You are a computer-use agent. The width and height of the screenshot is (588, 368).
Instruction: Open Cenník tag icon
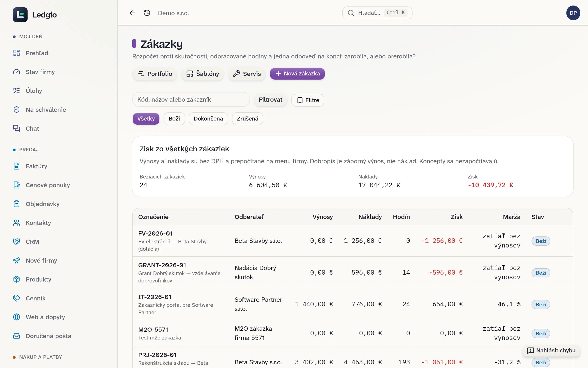[x=17, y=298]
